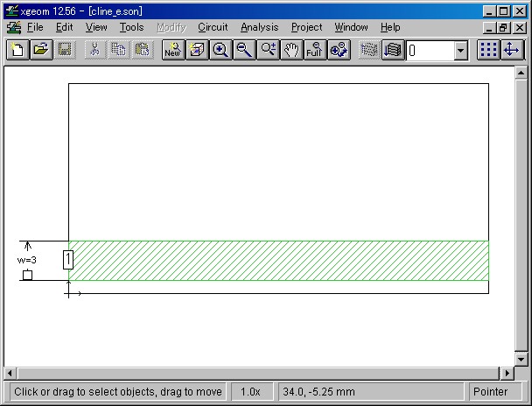Open the File menu
Viewport: 532px width, 406px height.
point(35,27)
